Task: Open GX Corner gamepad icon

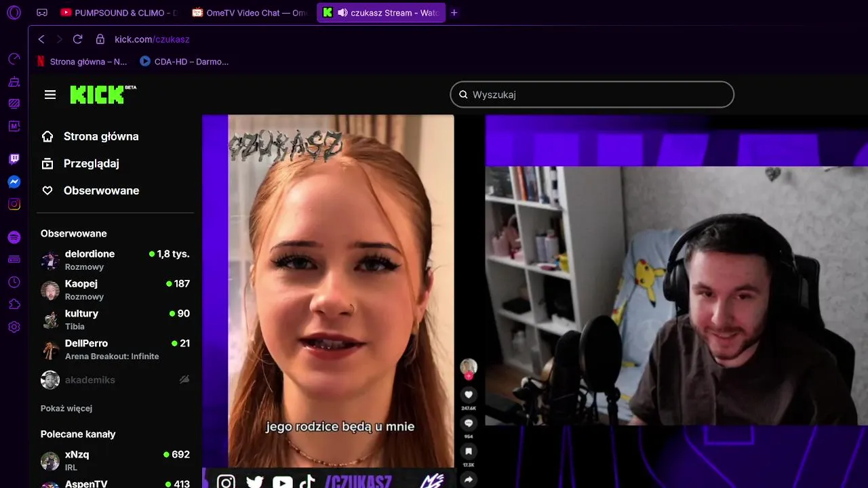Action: (x=42, y=12)
